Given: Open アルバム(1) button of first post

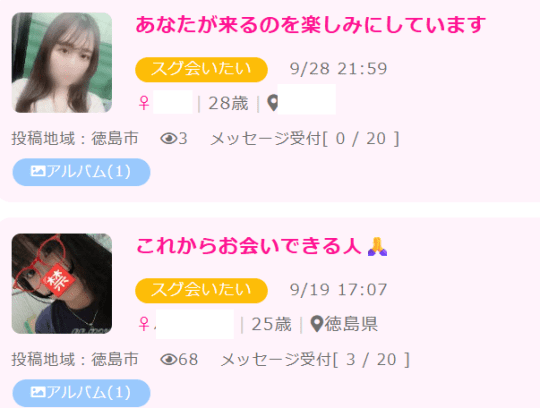Looking at the screenshot, I should coord(81,172).
